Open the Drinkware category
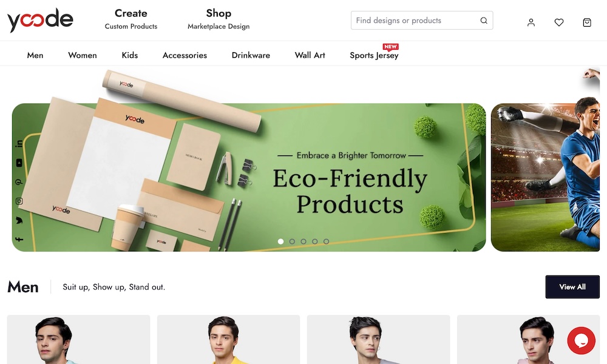607x364 pixels. (x=251, y=55)
